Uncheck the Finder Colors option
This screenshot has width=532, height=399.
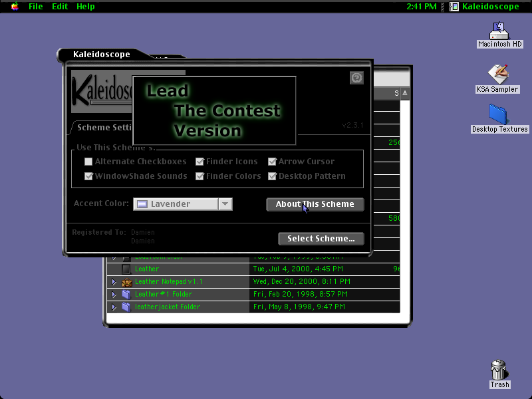200,176
